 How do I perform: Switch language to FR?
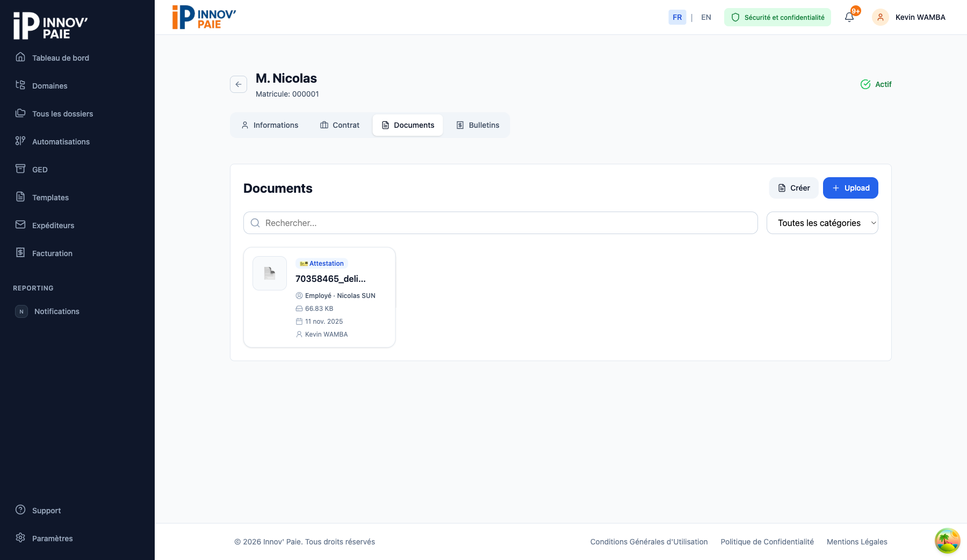(677, 17)
